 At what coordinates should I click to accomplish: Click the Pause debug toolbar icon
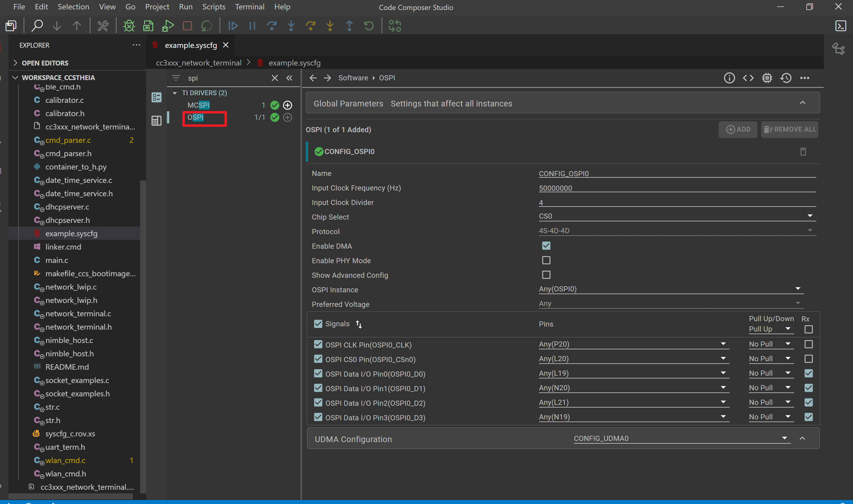tap(252, 26)
